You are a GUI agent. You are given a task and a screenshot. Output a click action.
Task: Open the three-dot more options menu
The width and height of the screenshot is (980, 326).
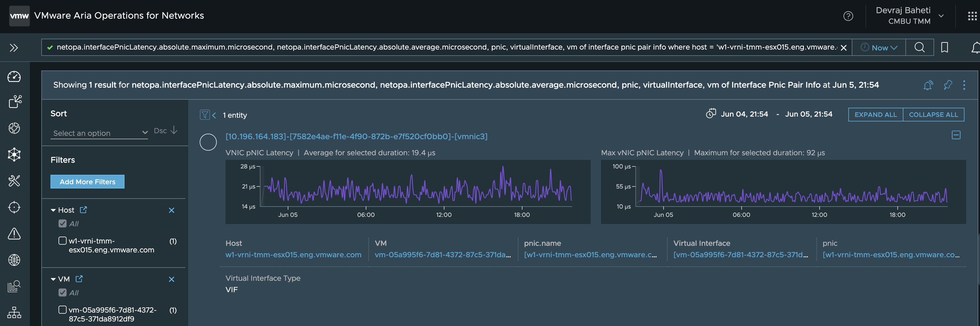point(964,85)
